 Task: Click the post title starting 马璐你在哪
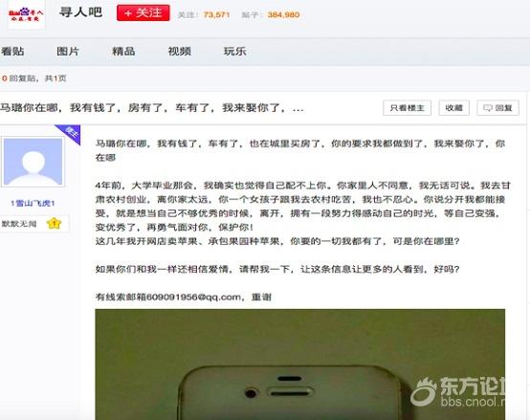point(151,108)
